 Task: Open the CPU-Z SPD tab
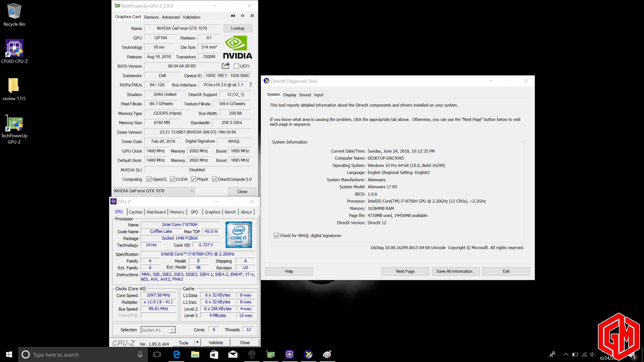coord(194,212)
